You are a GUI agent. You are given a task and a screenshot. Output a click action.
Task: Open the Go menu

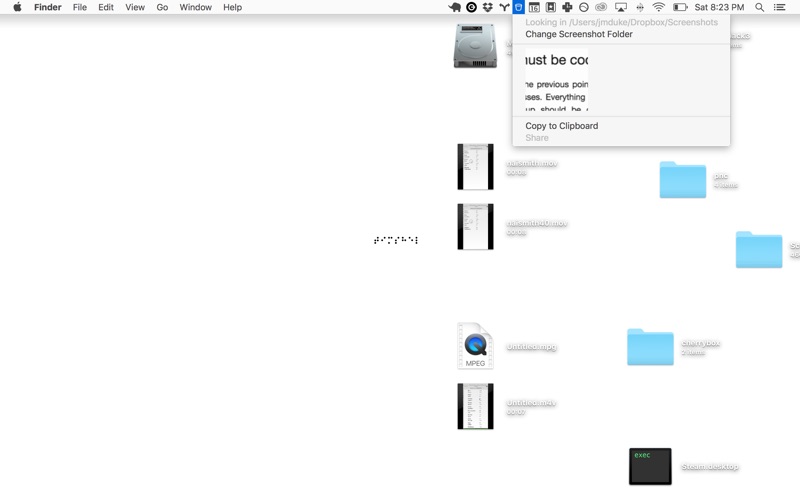click(x=162, y=7)
